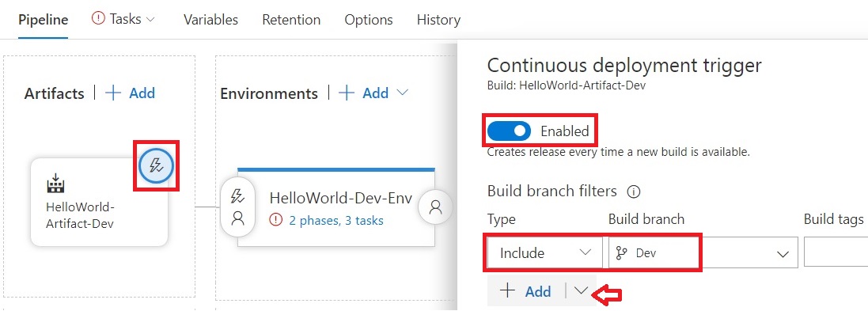The height and width of the screenshot is (311, 868).
Task: Add a new build branch filter
Action: (526, 291)
